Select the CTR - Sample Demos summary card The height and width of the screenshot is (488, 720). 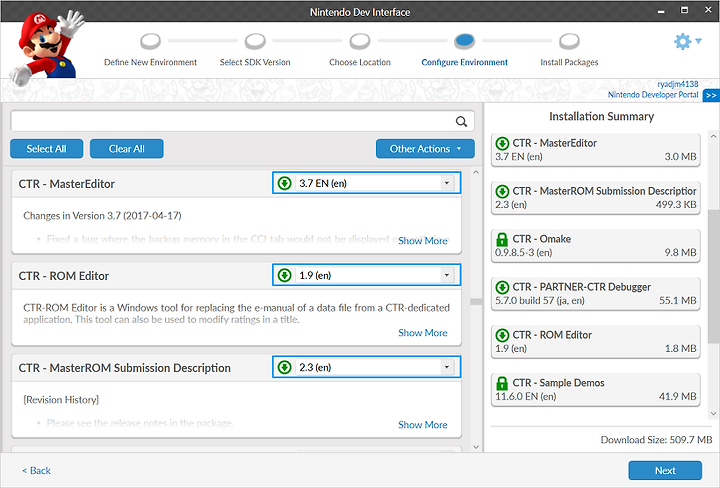coord(596,389)
